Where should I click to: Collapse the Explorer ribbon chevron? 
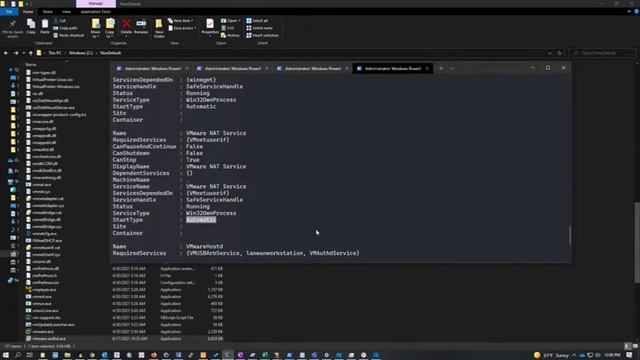click(629, 12)
